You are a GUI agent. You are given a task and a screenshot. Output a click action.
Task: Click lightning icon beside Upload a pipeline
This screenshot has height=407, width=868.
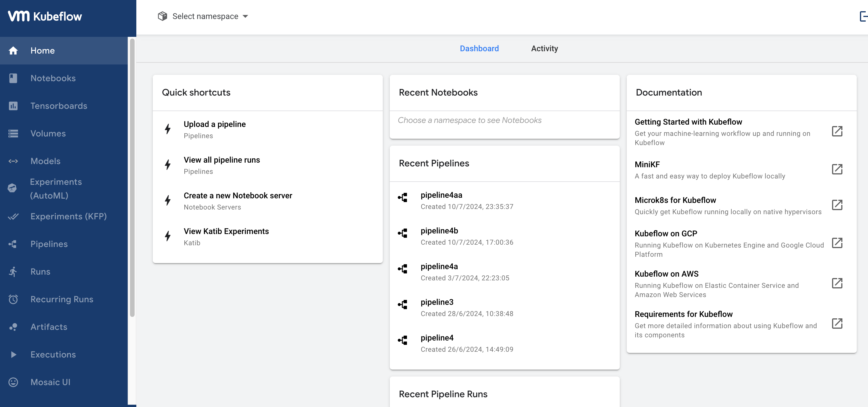coord(168,129)
